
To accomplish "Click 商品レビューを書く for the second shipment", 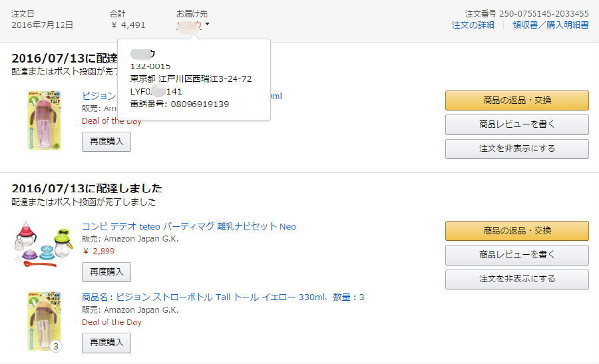I will [x=516, y=255].
